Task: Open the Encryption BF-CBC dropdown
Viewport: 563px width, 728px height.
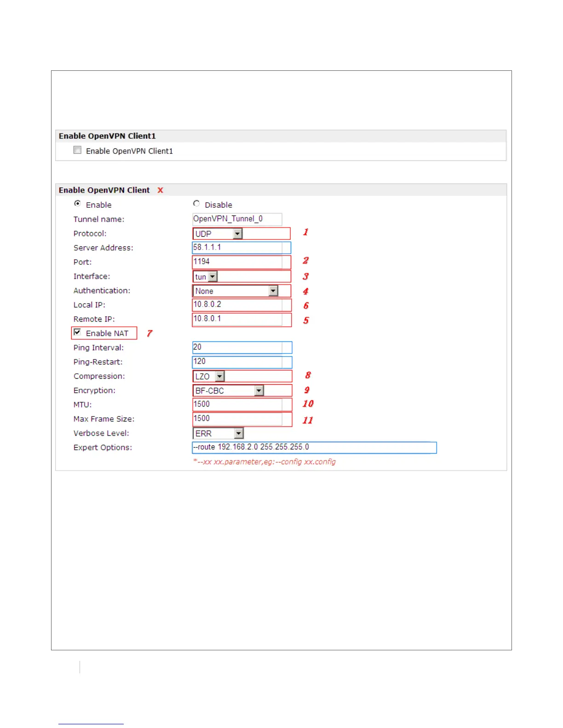Action: [229, 391]
